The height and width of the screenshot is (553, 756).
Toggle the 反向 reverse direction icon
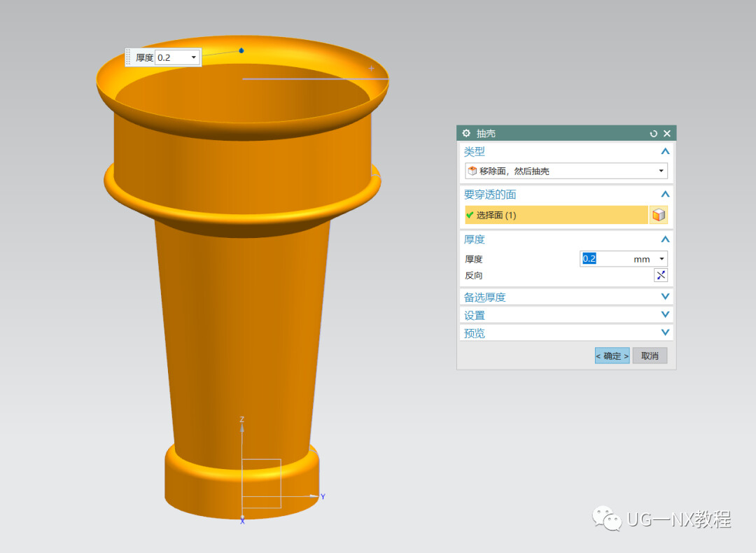661,275
